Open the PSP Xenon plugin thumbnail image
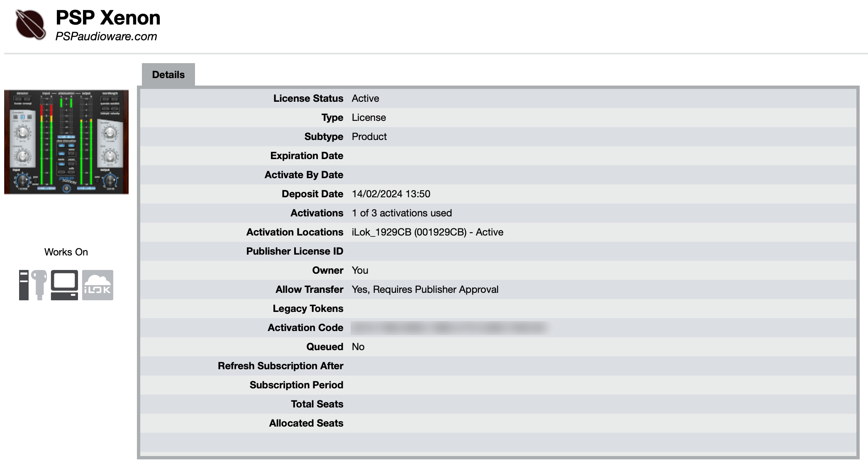 66,142
